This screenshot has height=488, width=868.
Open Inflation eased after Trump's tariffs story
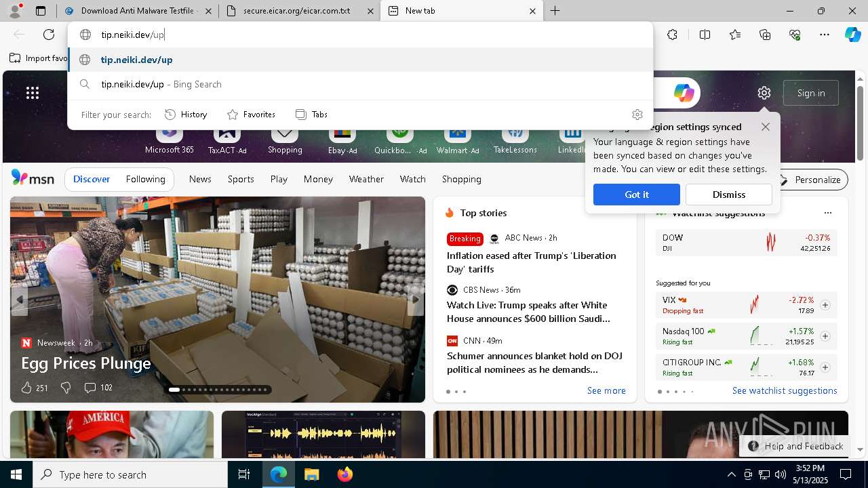pos(531,262)
